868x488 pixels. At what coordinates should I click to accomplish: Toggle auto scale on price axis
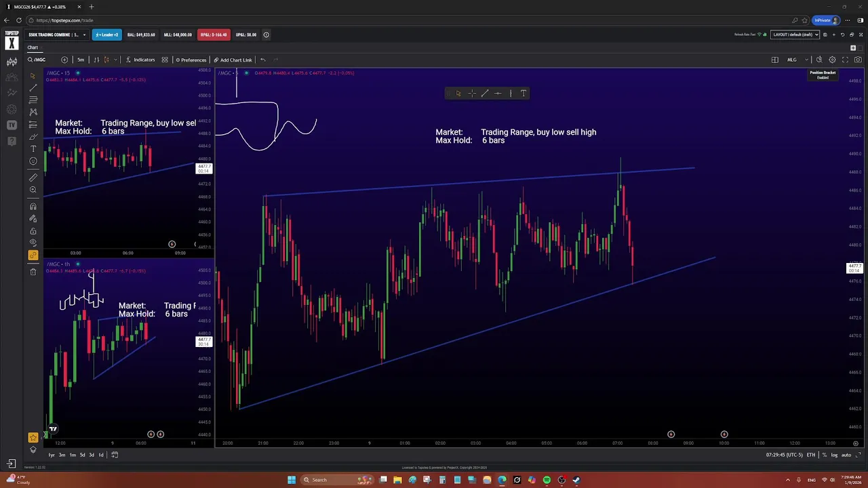click(846, 455)
